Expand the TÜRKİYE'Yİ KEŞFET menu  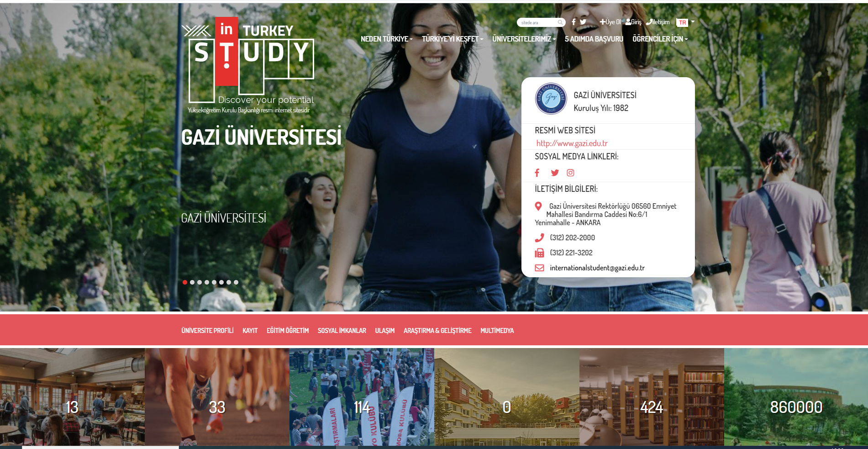coord(452,39)
